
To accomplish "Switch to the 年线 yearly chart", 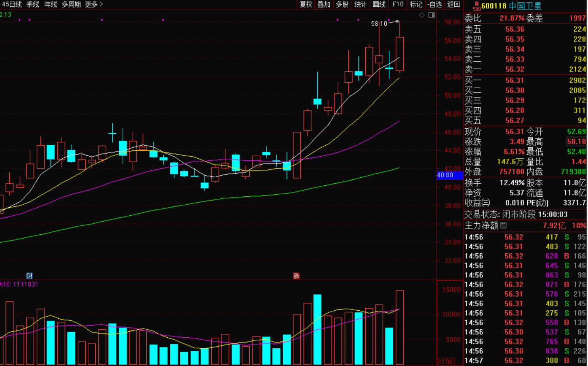I will pyautogui.click(x=51, y=5).
